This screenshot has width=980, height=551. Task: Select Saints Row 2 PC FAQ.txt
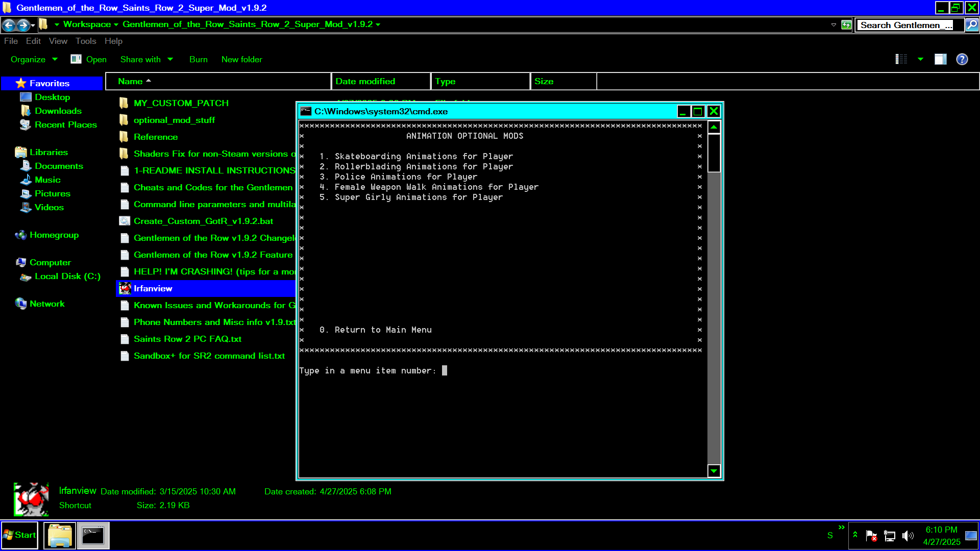[x=187, y=339]
